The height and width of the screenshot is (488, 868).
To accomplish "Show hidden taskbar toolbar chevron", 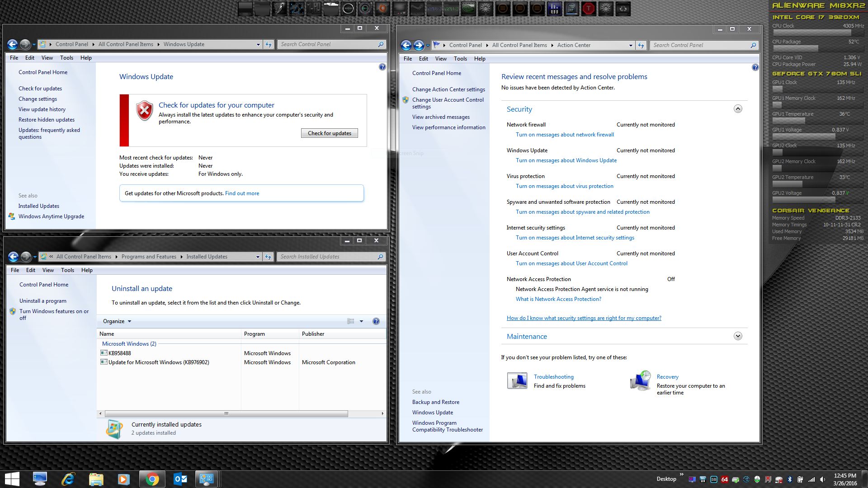I will (x=682, y=474).
